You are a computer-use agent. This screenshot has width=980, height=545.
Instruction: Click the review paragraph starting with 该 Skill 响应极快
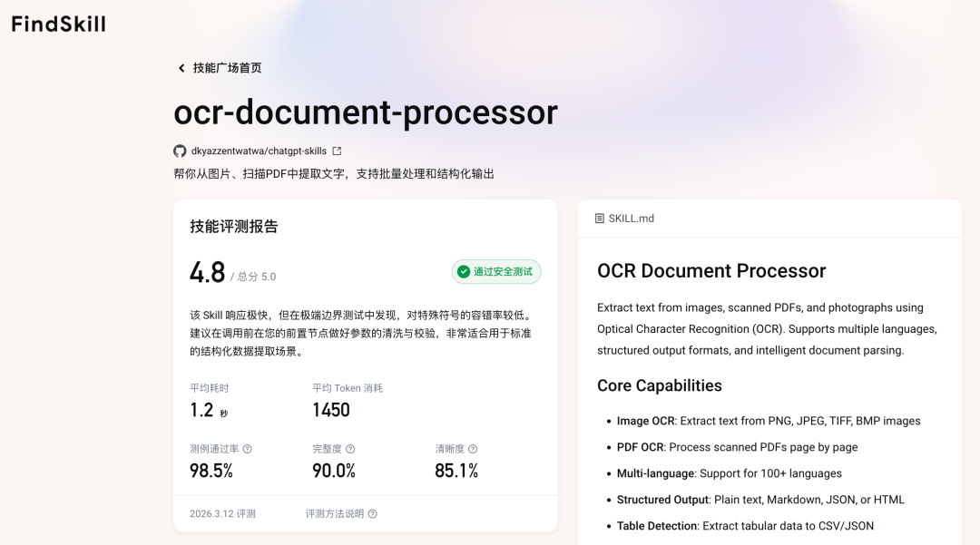click(360, 334)
